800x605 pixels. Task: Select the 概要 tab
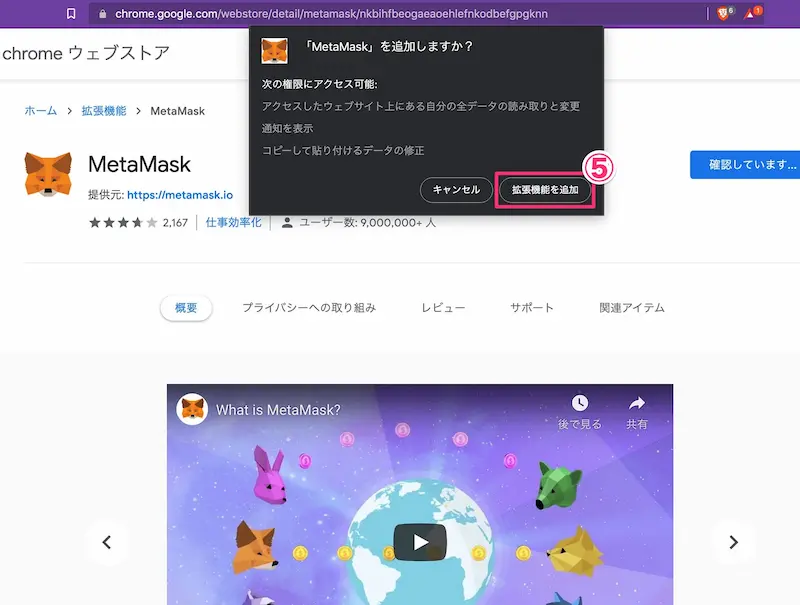pyautogui.click(x=186, y=308)
